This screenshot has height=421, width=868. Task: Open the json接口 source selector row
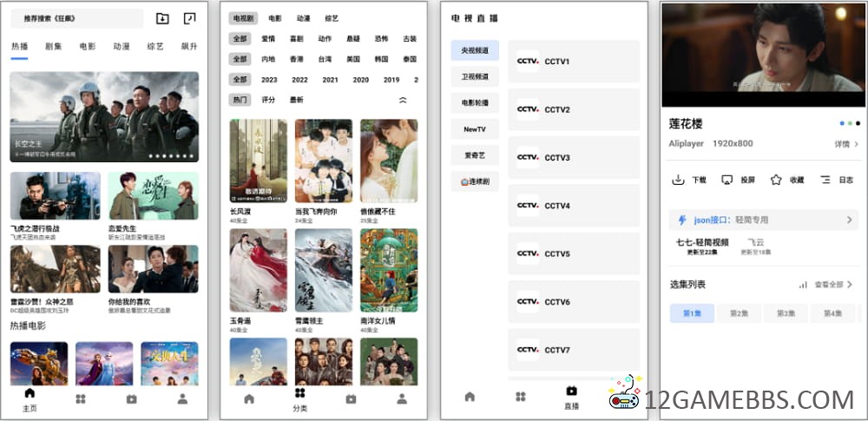click(763, 220)
